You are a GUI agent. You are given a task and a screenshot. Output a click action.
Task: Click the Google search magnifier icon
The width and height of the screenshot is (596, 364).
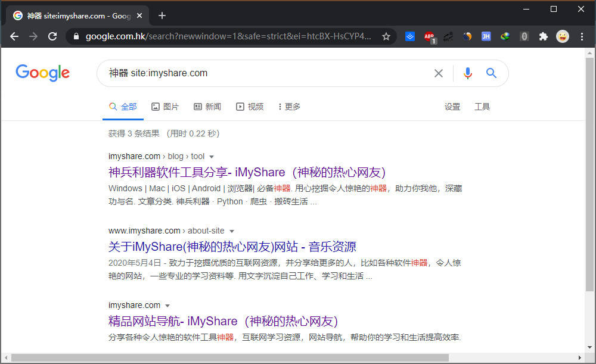click(x=491, y=73)
